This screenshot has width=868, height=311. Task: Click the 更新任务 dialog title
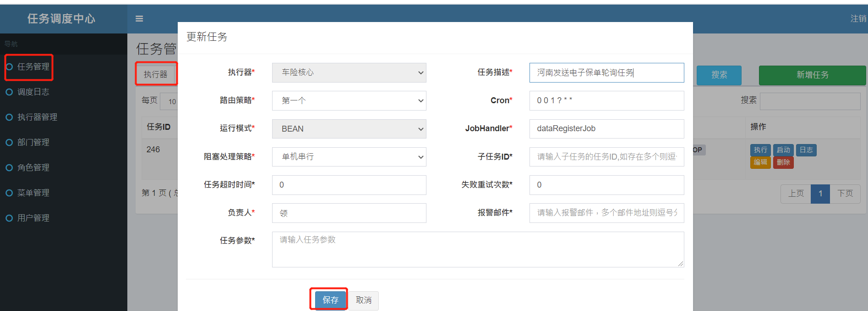(x=207, y=37)
